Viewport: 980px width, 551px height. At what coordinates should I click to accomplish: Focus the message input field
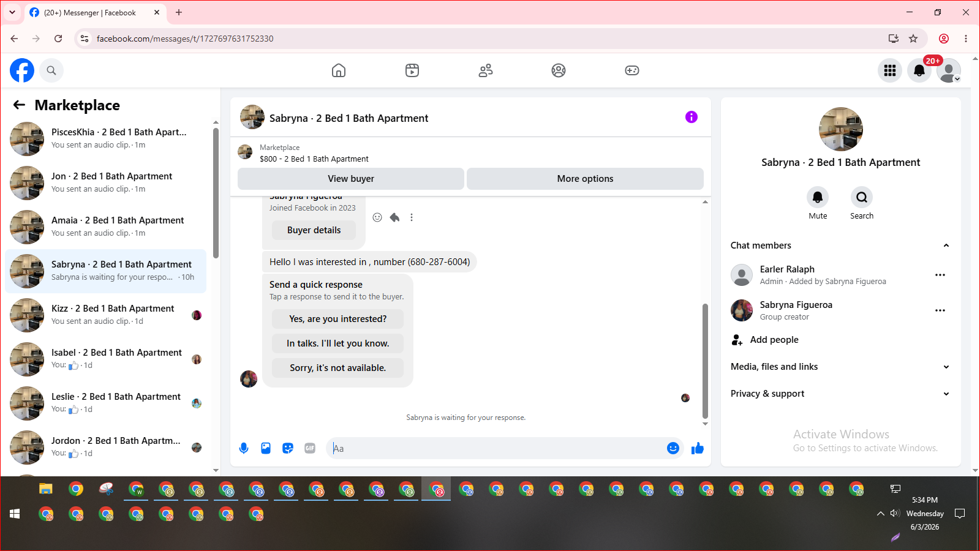[496, 448]
